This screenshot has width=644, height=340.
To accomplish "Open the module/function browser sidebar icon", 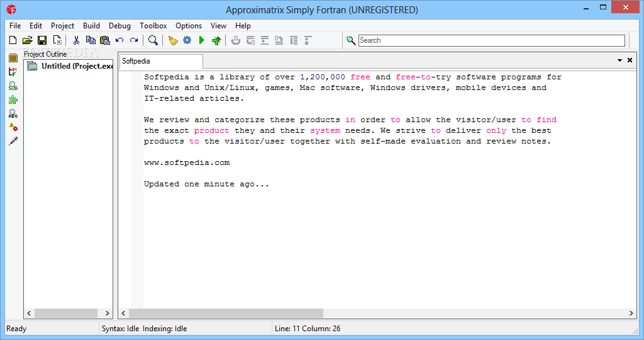I will [13, 72].
